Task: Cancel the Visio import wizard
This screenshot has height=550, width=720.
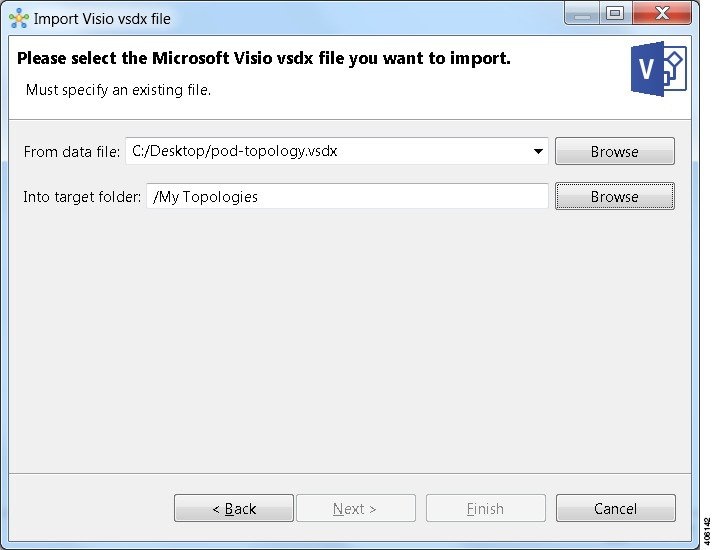Action: click(615, 509)
